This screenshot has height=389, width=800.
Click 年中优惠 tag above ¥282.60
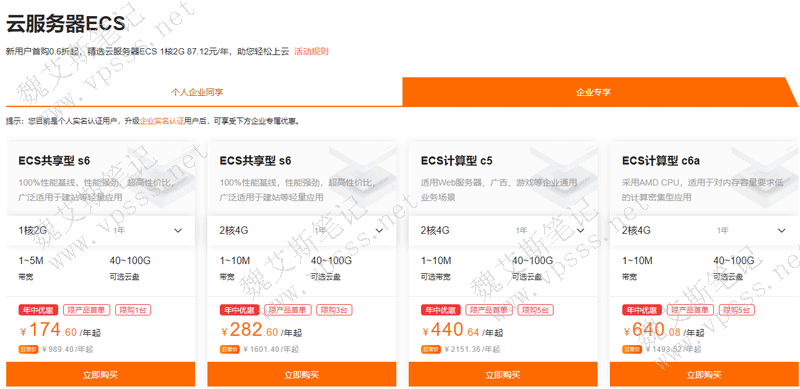tap(240, 310)
